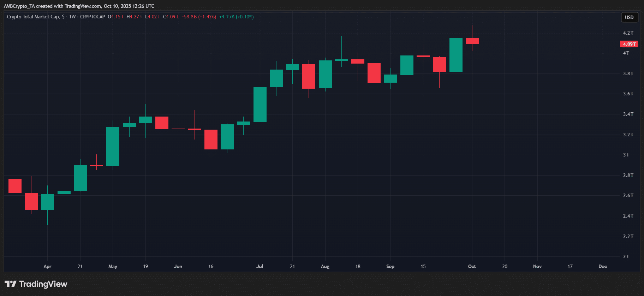Click the Apr label on time axis
Viewport: 644px width, 296px height.
pos(47,266)
